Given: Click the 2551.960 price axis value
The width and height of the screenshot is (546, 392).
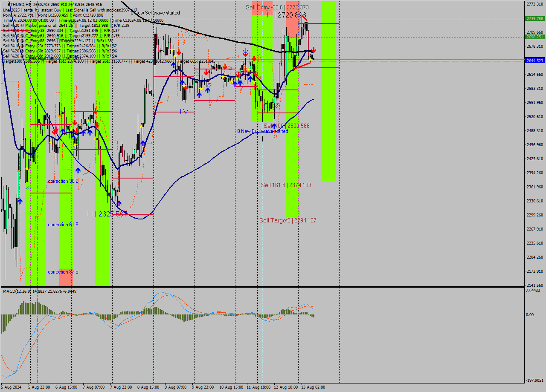Looking at the screenshot, I should [x=535, y=102].
